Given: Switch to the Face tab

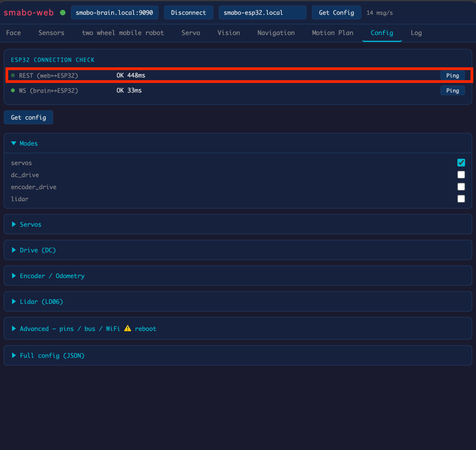Looking at the screenshot, I should pyautogui.click(x=14, y=33).
